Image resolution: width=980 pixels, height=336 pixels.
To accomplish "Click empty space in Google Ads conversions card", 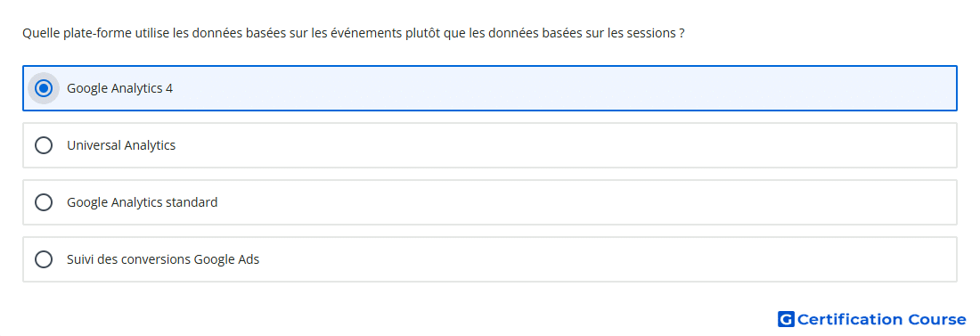I will 562,259.
